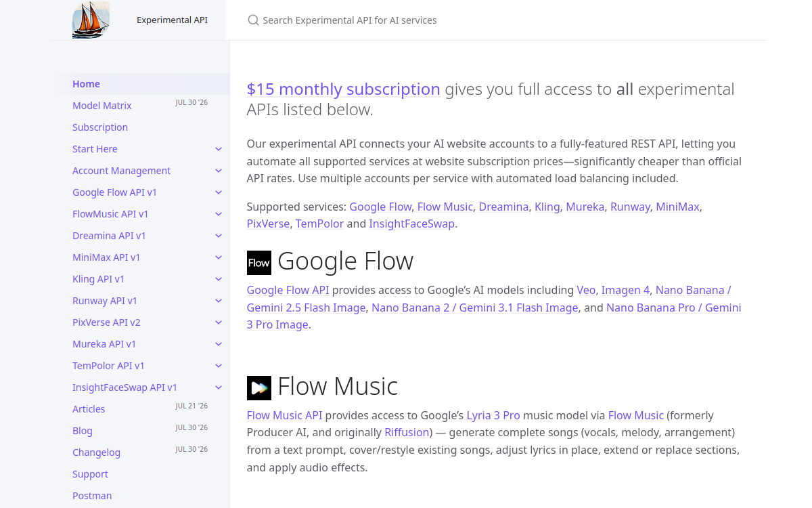
Task: Open the Kling API v1 entry
Action: (x=98, y=279)
